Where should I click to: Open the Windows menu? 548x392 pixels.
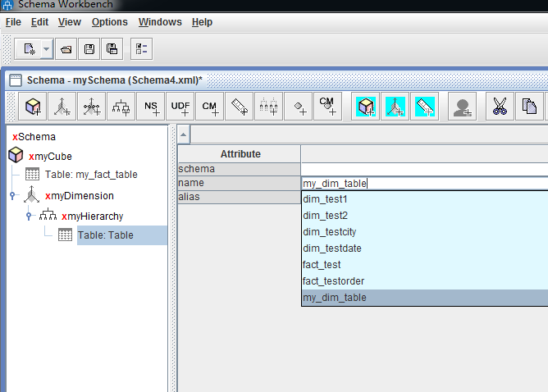(160, 22)
